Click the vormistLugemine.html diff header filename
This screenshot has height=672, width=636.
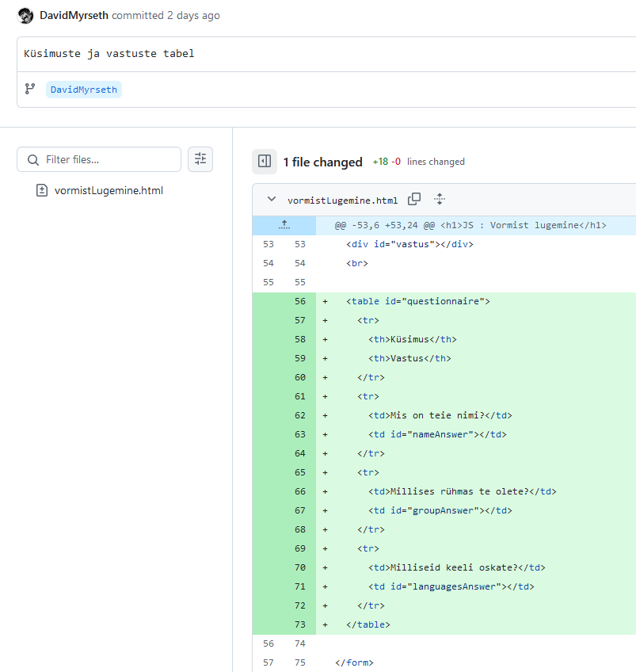343,200
